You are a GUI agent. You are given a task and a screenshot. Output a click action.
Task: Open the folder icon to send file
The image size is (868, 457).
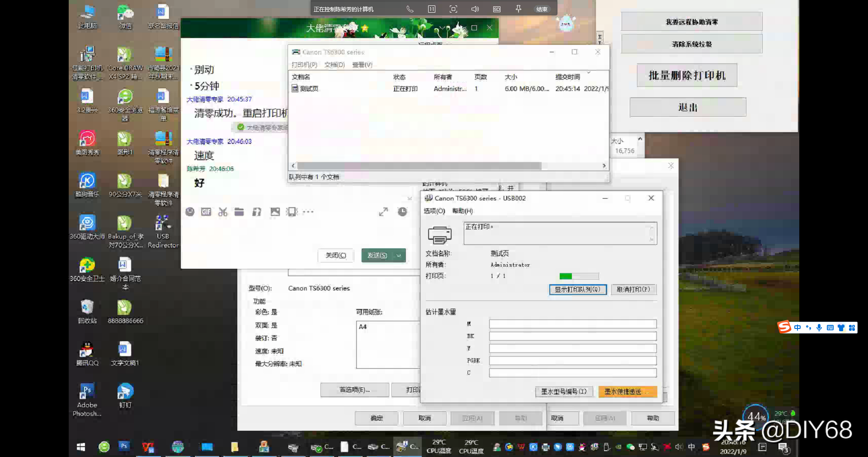point(239,212)
